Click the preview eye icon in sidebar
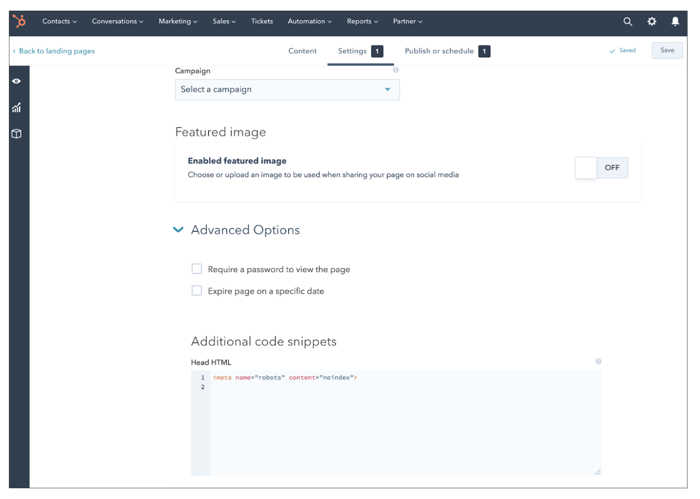The height and width of the screenshot is (499, 700). click(17, 81)
